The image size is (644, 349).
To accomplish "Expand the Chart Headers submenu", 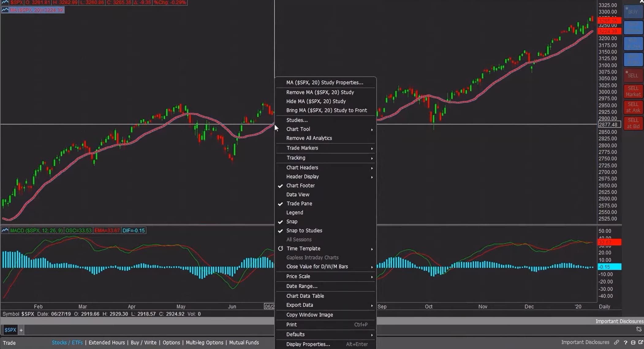I will pos(325,167).
